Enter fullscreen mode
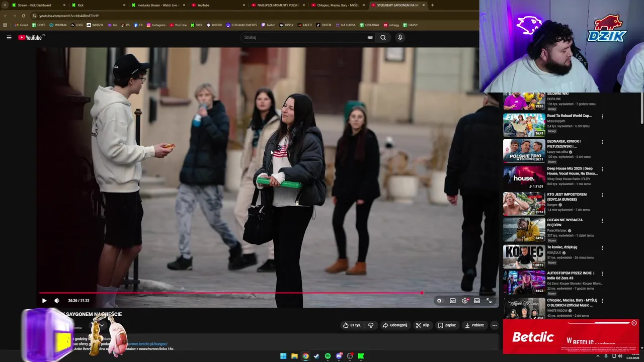The height and width of the screenshot is (362, 644). (489, 301)
